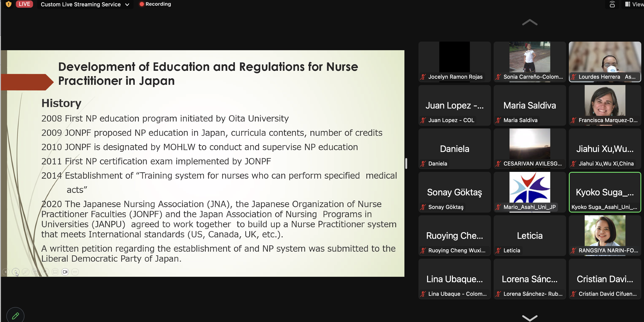The height and width of the screenshot is (322, 644).
Task: Click muted mic icon next to Maria Saldiva
Action: click(498, 120)
